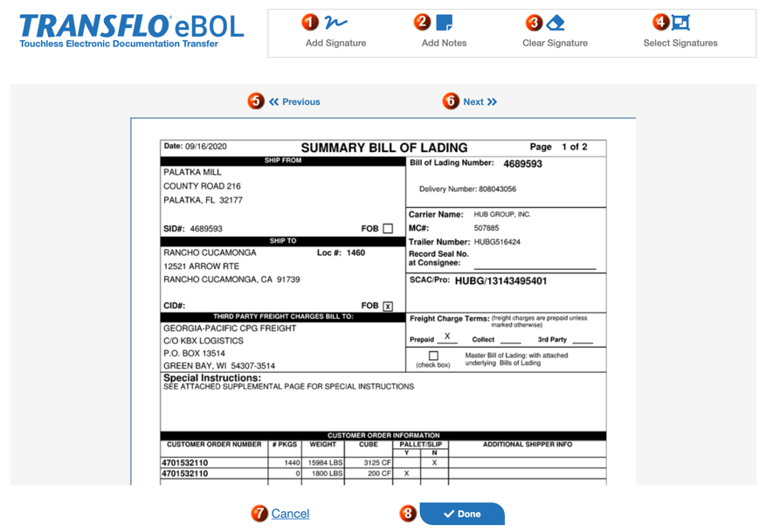The width and height of the screenshot is (766, 532).
Task: Click 'GEORGIA-PACIFIC CPG FREIGHT'
Action: [230, 328]
